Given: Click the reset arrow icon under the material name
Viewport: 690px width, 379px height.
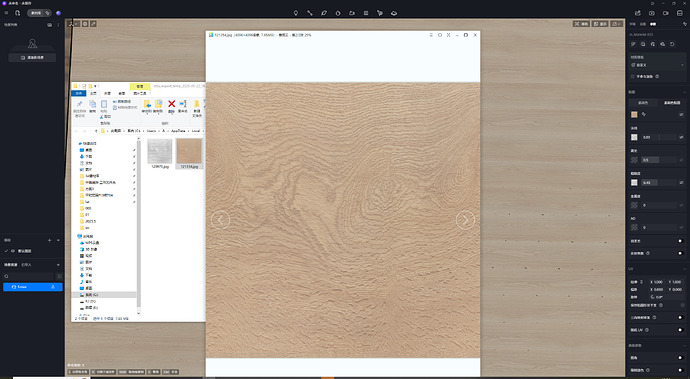Looking at the screenshot, I should (x=672, y=44).
